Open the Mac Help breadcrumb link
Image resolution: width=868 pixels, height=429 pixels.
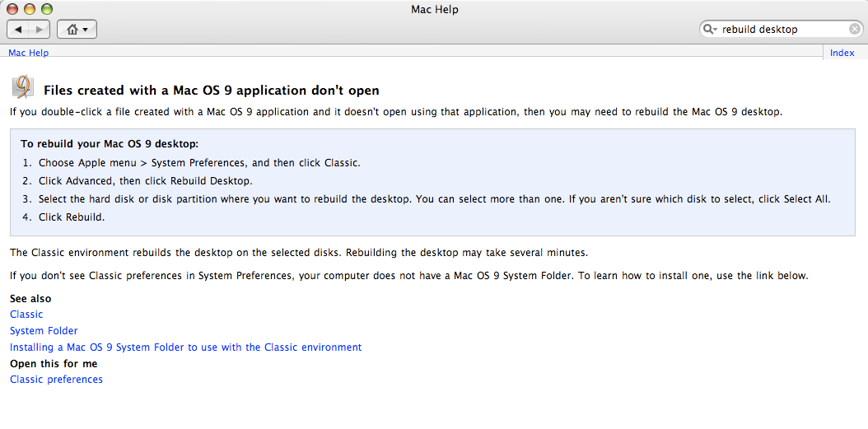click(28, 54)
